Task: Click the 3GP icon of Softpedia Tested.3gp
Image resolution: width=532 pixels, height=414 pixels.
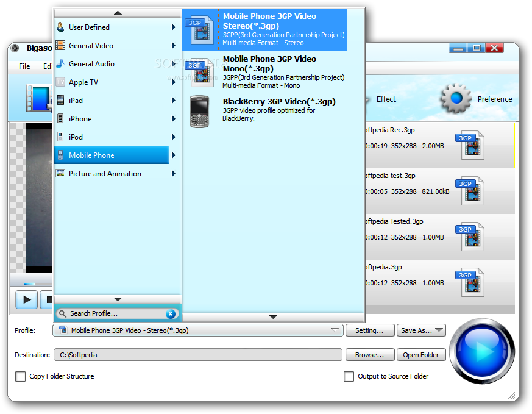Action: click(x=470, y=237)
